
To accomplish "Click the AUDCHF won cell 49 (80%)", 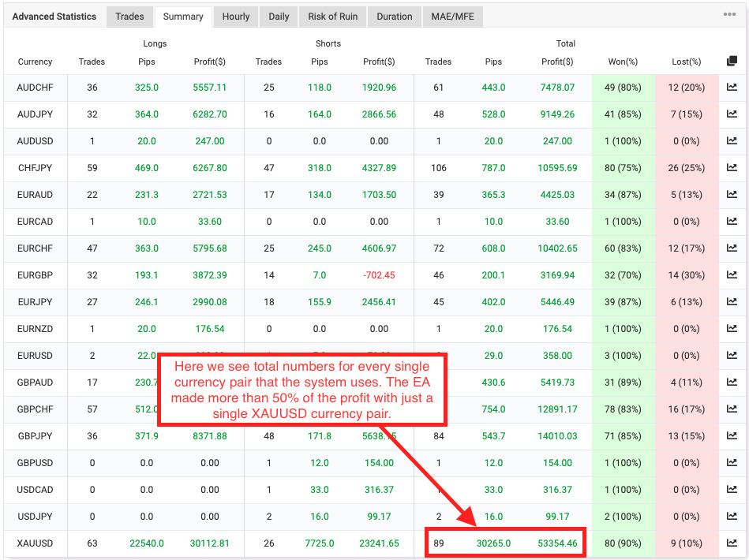I will [x=623, y=88].
